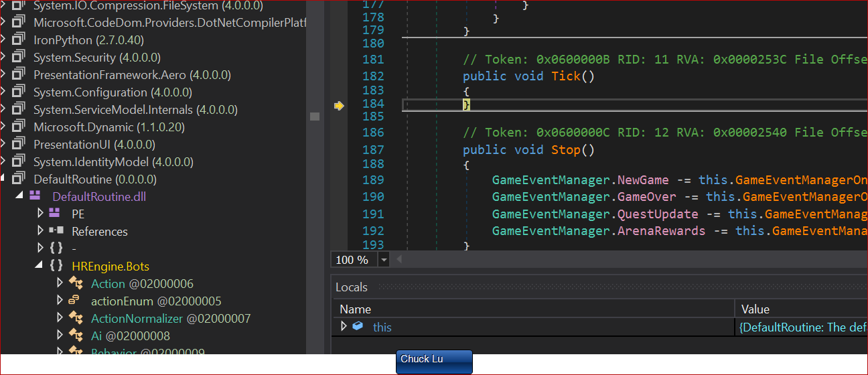
Task: Select System.Security (4.0.0.0) assembly
Action: 97,58
